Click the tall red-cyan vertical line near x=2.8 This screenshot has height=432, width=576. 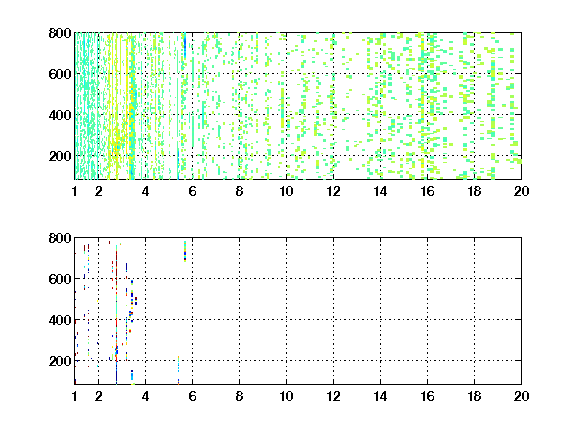click(116, 314)
